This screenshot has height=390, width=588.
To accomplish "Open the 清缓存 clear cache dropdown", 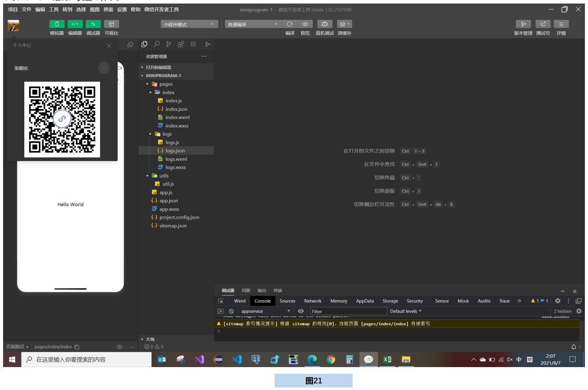I will (344, 24).
